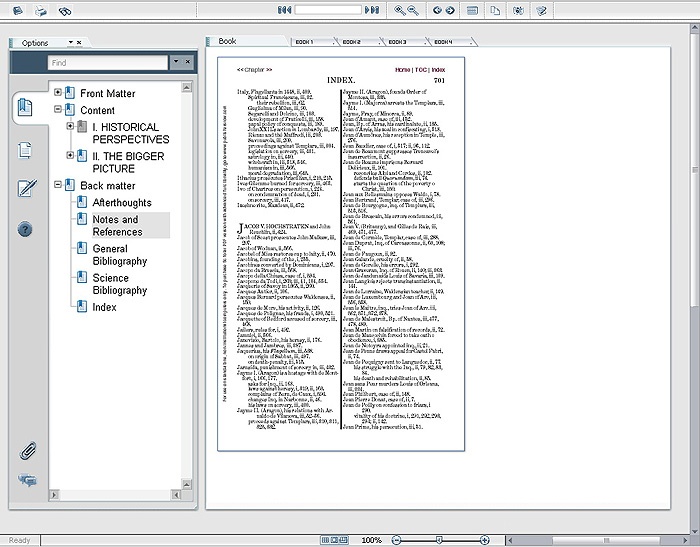700x547 pixels.
Task: Jump to first page with rewind arrows
Action: [x=284, y=10]
